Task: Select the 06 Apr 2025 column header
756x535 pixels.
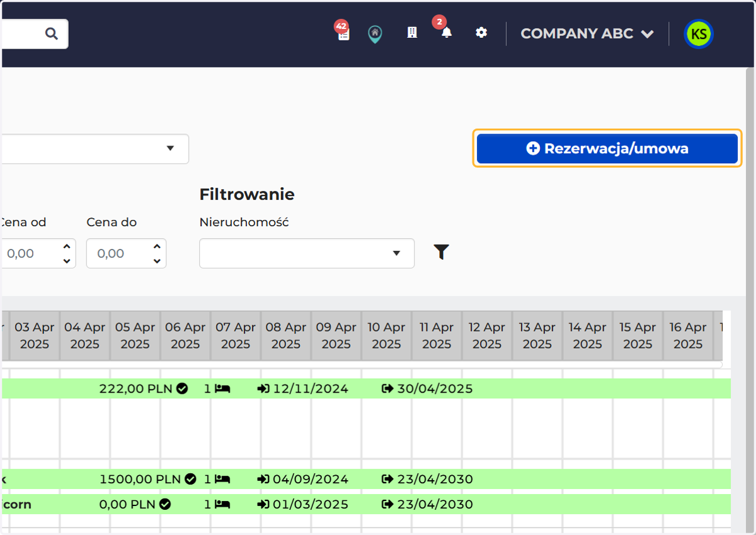Action: (x=186, y=336)
